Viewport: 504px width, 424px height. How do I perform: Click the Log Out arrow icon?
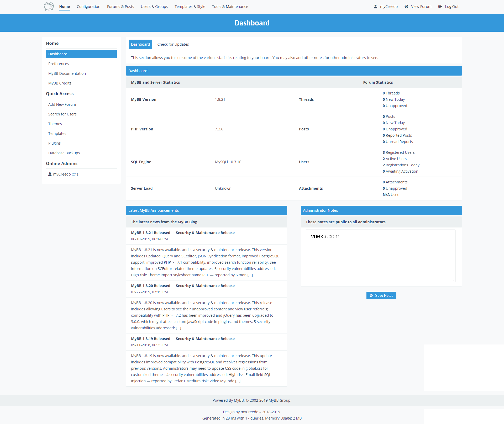(x=440, y=7)
